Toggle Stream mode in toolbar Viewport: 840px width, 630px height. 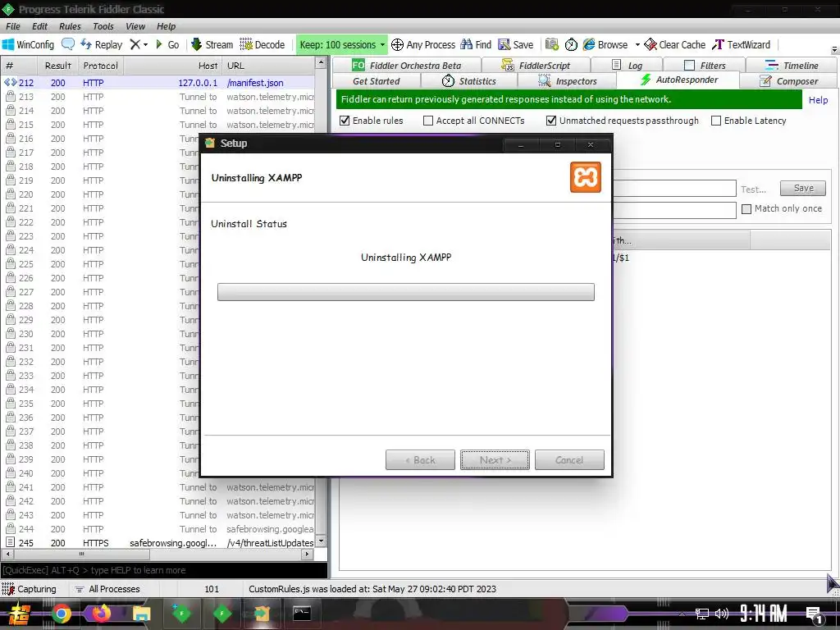coord(212,44)
